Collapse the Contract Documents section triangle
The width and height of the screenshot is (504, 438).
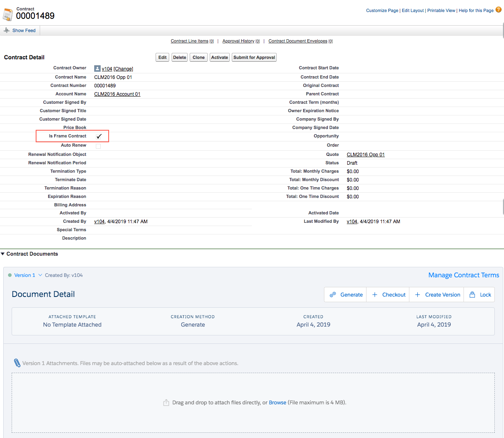(3, 254)
